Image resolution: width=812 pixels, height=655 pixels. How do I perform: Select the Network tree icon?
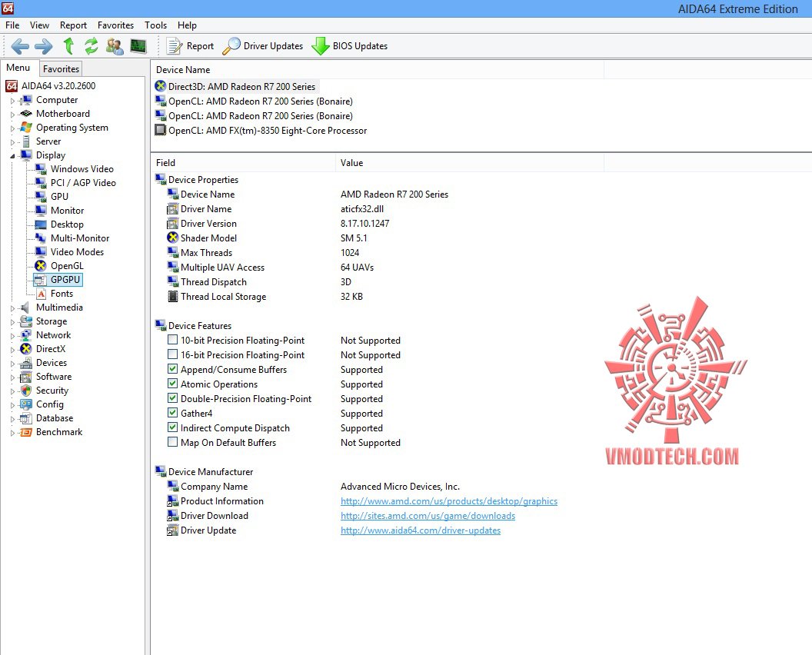point(26,335)
